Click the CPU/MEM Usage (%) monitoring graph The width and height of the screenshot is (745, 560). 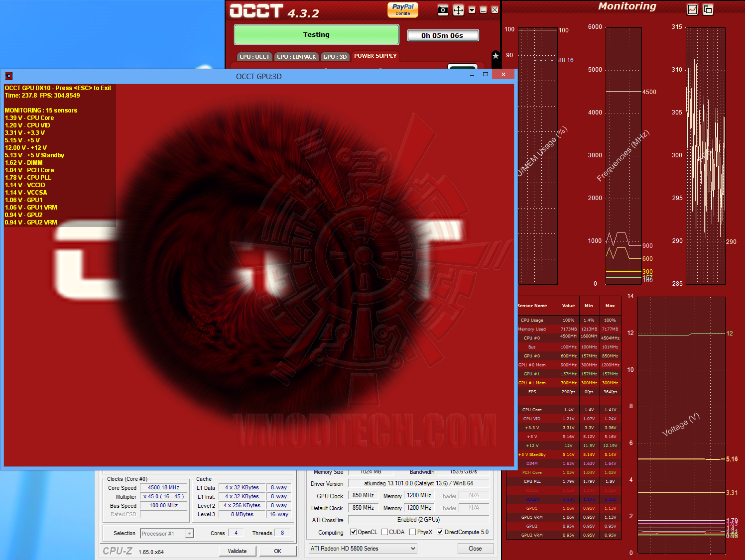(x=538, y=156)
